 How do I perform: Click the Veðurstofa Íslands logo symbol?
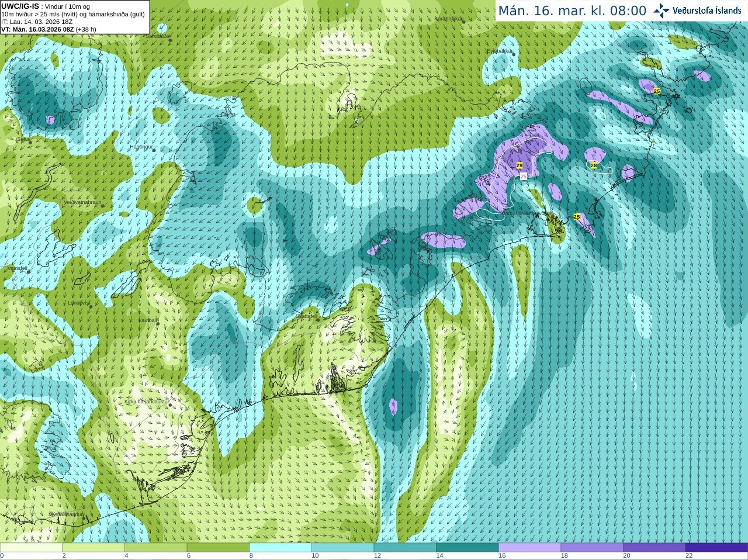coord(662,11)
